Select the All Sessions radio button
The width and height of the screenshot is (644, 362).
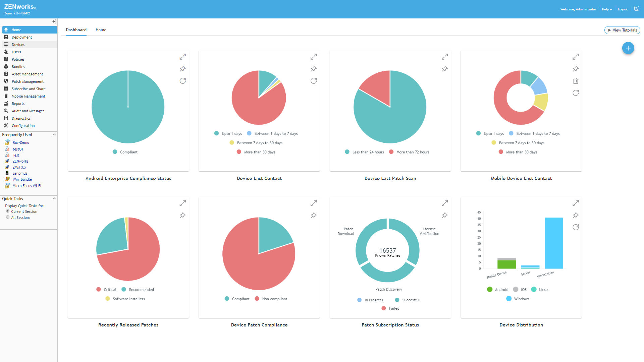[x=8, y=217]
